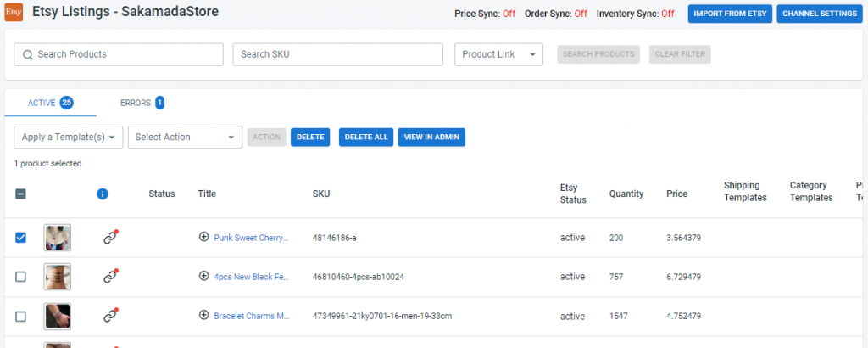The image size is (868, 348).
Task: Click price 4.752479
Action: coord(684,316)
